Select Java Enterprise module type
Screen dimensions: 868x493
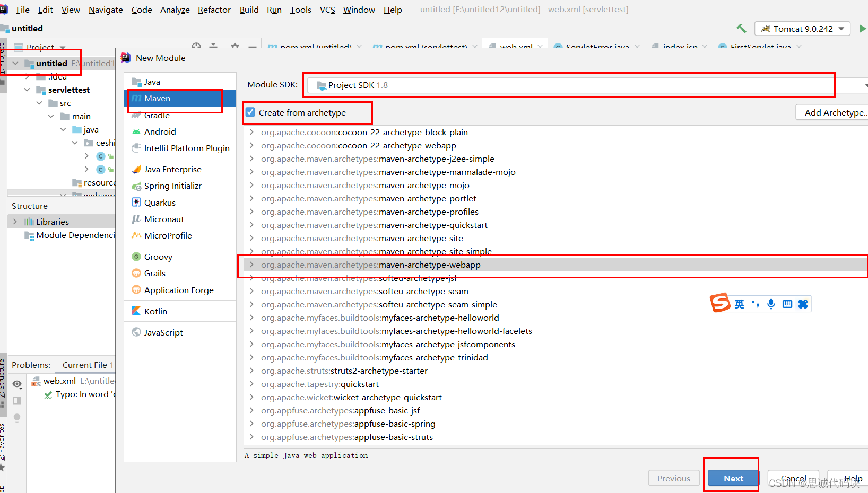180,169
